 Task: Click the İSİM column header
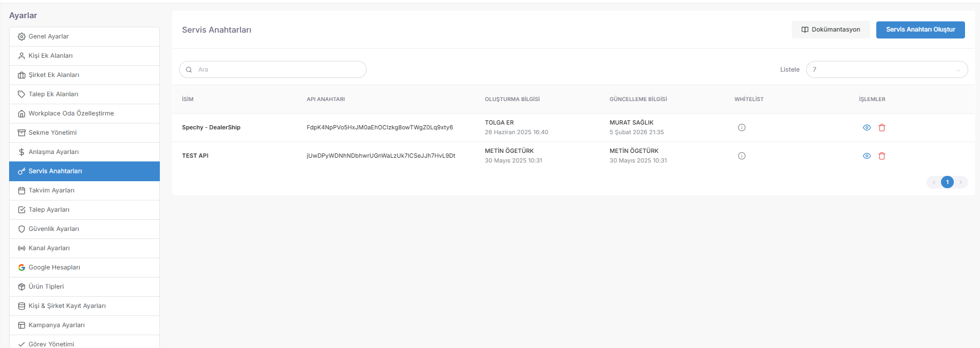click(188, 99)
